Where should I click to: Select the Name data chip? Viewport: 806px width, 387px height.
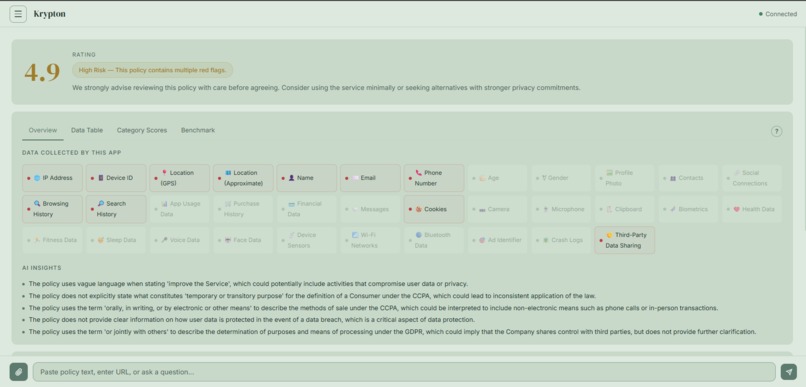click(307, 178)
